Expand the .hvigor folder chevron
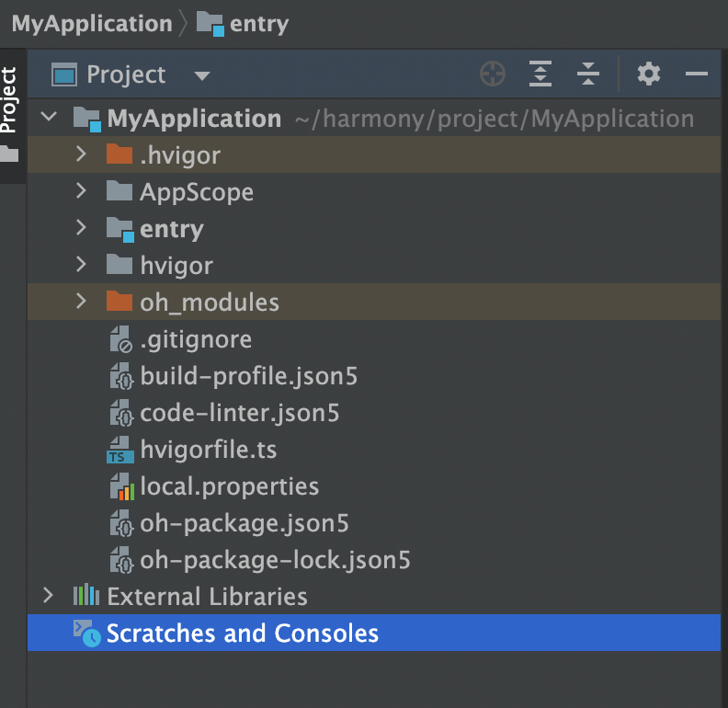Screen dimensions: 728x708 (x=81, y=154)
